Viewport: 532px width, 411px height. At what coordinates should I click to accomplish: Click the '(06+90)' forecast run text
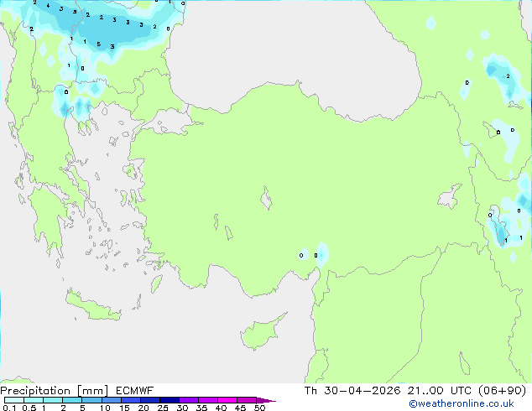(502, 391)
